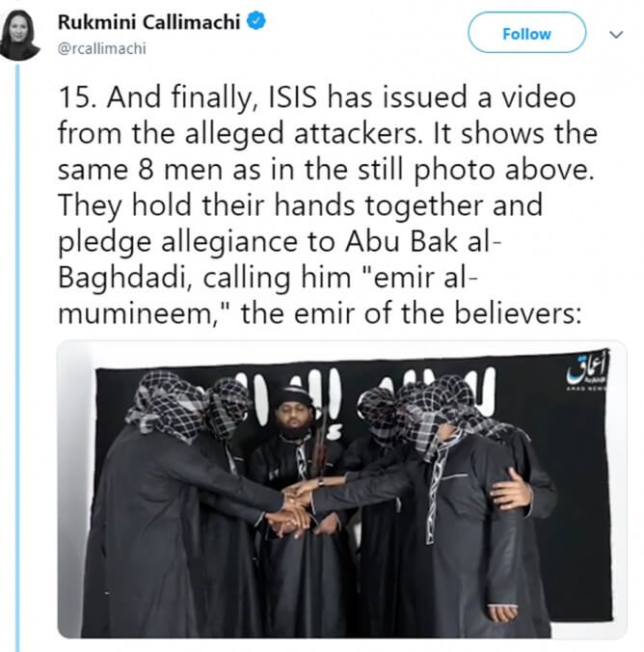This screenshot has height=652, width=644.
Task: Select the blue thread connector line
Action: [17, 358]
